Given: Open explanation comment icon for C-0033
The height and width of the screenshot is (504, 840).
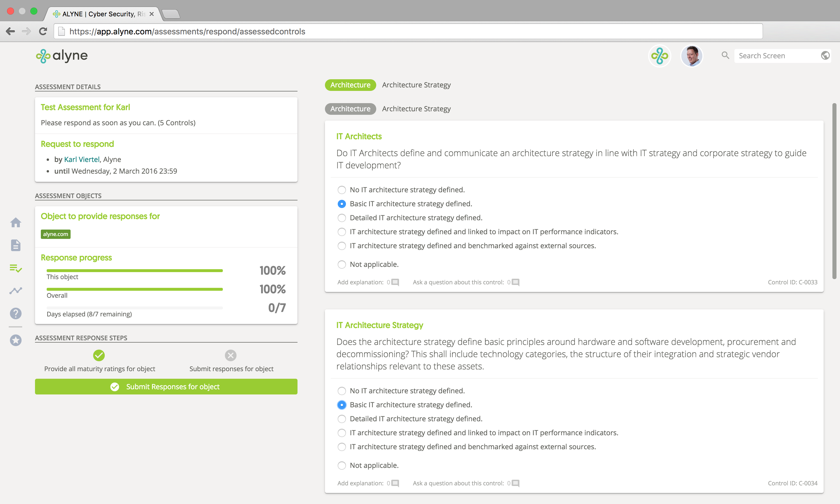Looking at the screenshot, I should pos(395,282).
